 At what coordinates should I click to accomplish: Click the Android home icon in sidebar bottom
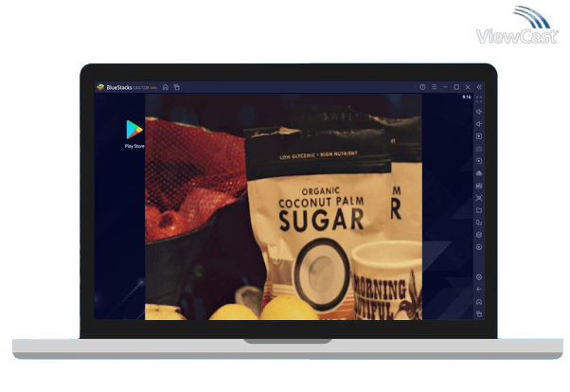click(x=479, y=302)
